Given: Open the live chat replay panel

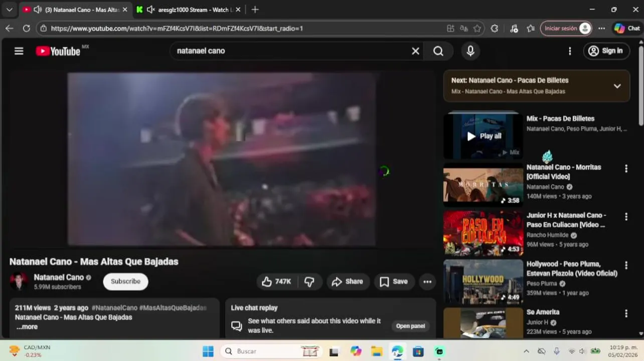Looking at the screenshot, I should (410, 326).
